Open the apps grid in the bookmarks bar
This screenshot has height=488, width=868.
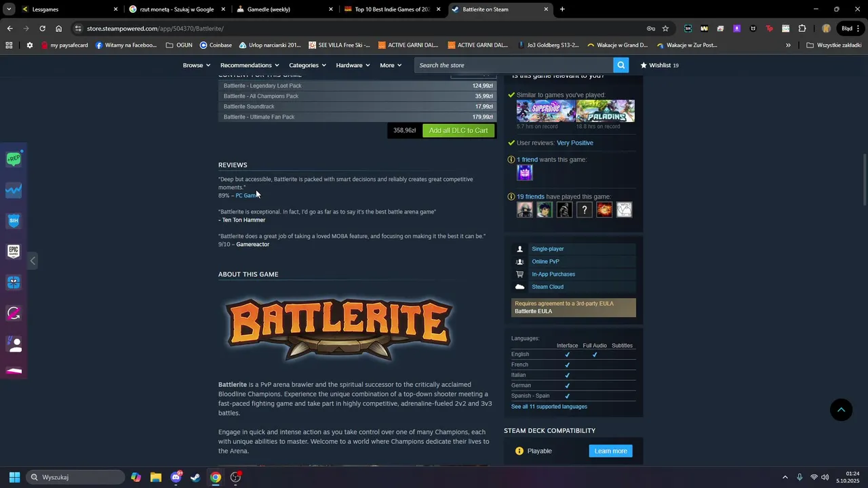coord(9,45)
